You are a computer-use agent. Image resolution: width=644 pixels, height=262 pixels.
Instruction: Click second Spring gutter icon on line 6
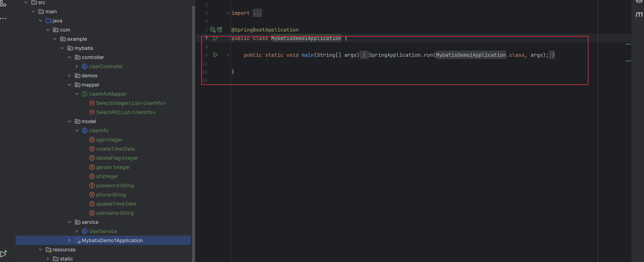pos(220,30)
